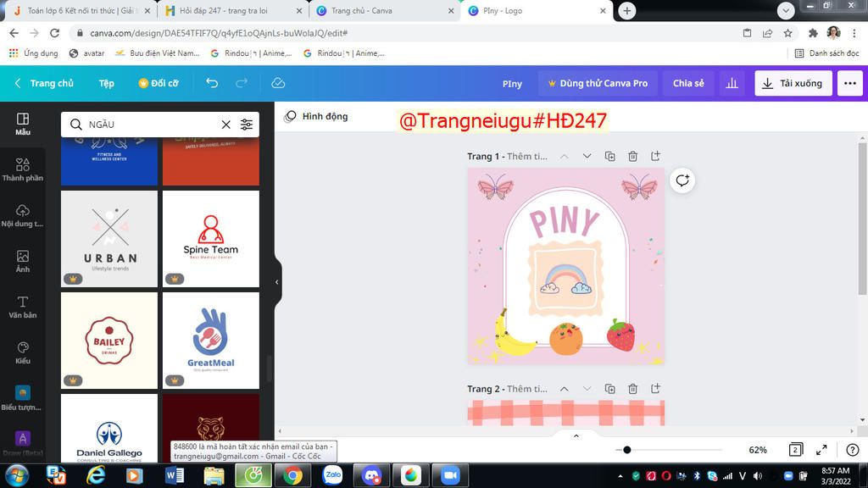Undo the last action in Canva

(x=212, y=83)
